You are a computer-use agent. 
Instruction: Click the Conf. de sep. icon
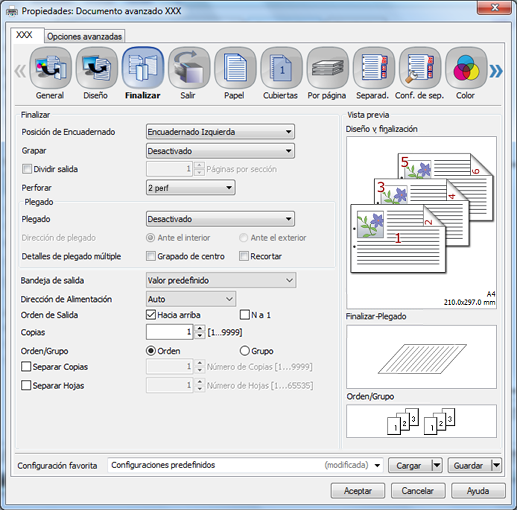(x=420, y=68)
